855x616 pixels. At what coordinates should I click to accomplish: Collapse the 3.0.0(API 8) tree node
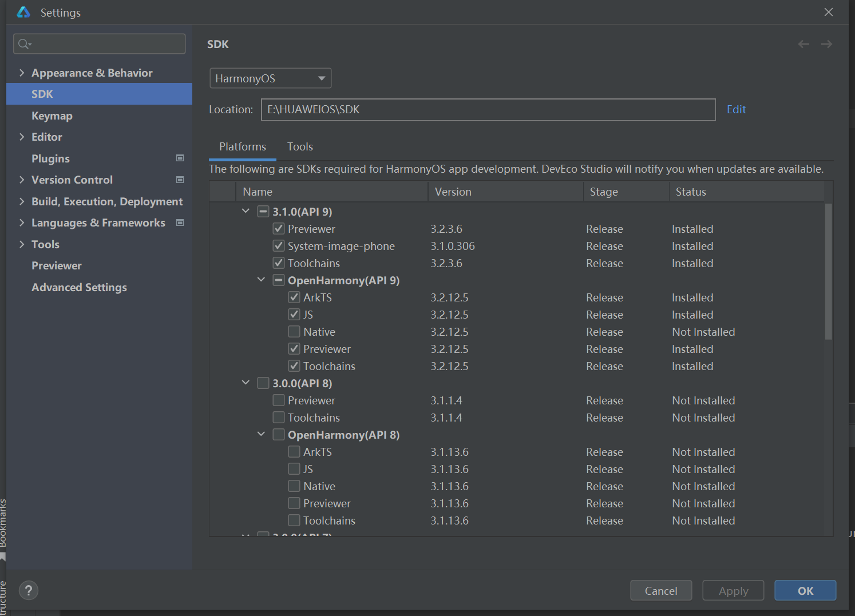point(246,383)
